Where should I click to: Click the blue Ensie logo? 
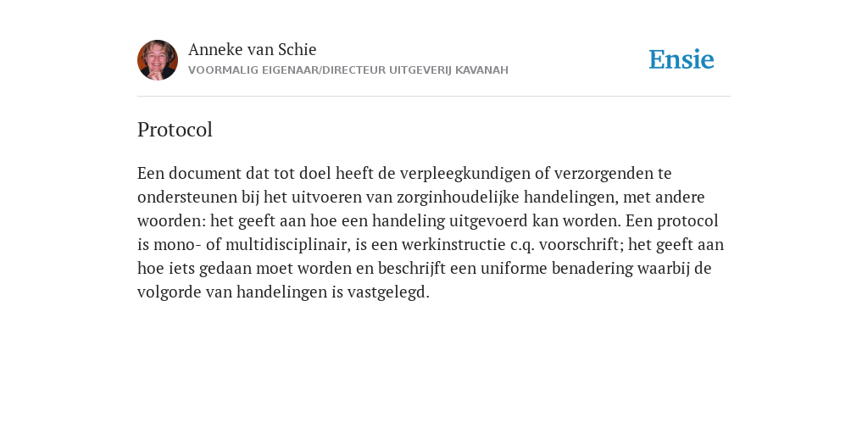coord(682,59)
